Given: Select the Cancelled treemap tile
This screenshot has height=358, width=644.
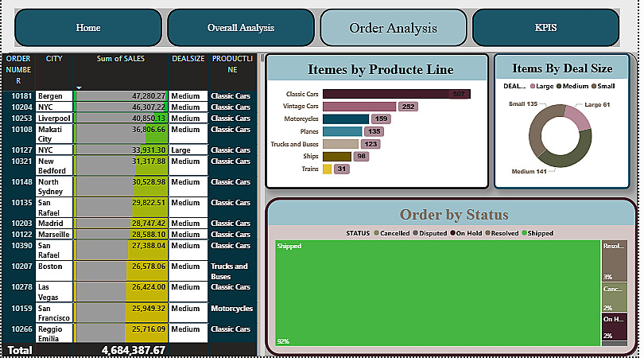Looking at the screenshot, I should coord(615,298).
